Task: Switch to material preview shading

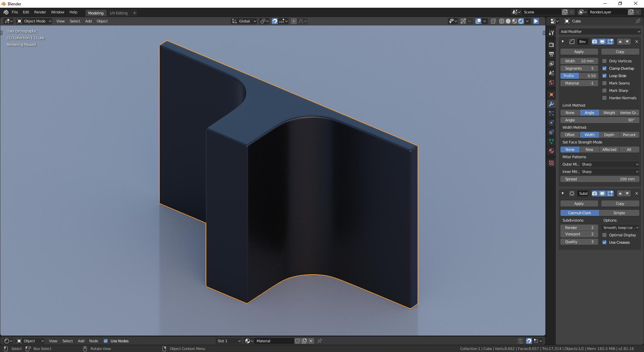Action: coord(515,21)
